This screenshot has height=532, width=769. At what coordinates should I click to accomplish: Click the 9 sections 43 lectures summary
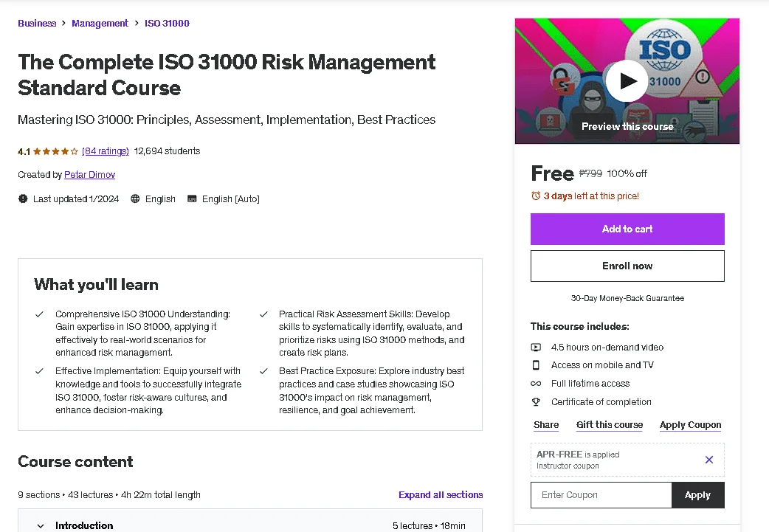(109, 494)
